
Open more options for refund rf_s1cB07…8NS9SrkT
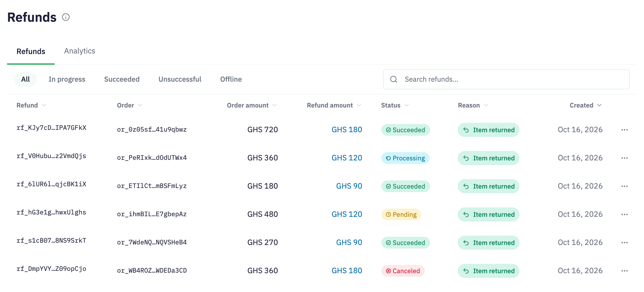[x=625, y=243]
